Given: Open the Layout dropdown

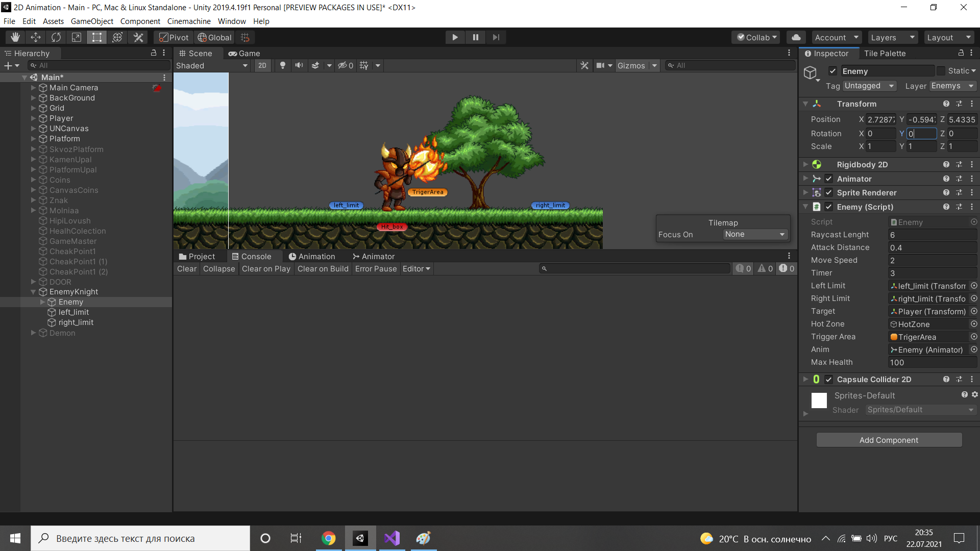Looking at the screenshot, I should [948, 37].
